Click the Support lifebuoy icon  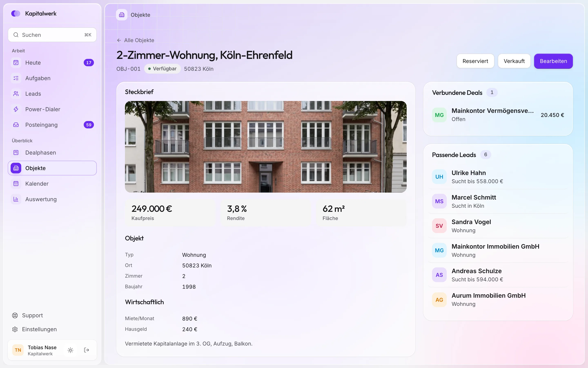click(x=15, y=315)
